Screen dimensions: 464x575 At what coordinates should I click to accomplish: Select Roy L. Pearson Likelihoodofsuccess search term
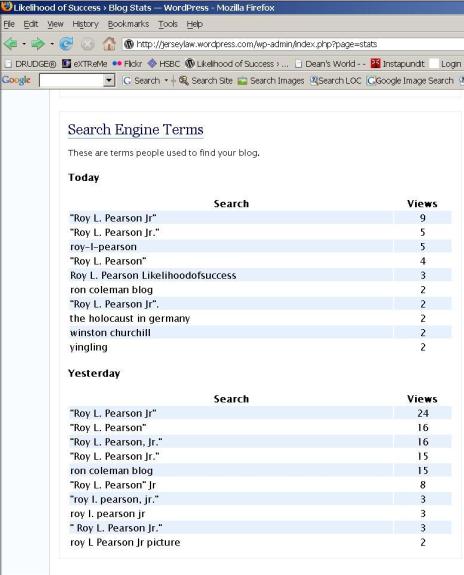pyautogui.click(x=153, y=275)
